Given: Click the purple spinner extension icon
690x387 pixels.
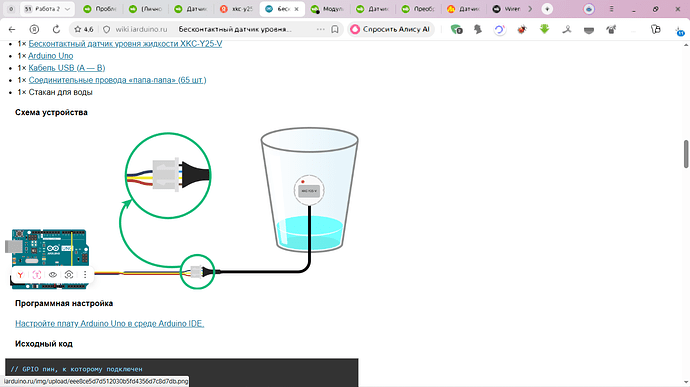Looking at the screenshot, I should click(499, 29).
